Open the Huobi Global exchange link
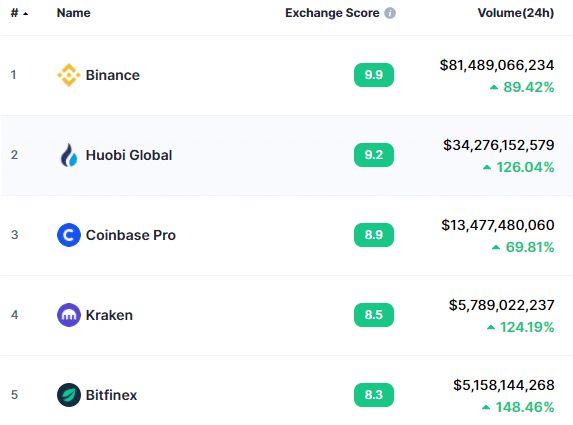573x425 pixels. click(x=129, y=155)
